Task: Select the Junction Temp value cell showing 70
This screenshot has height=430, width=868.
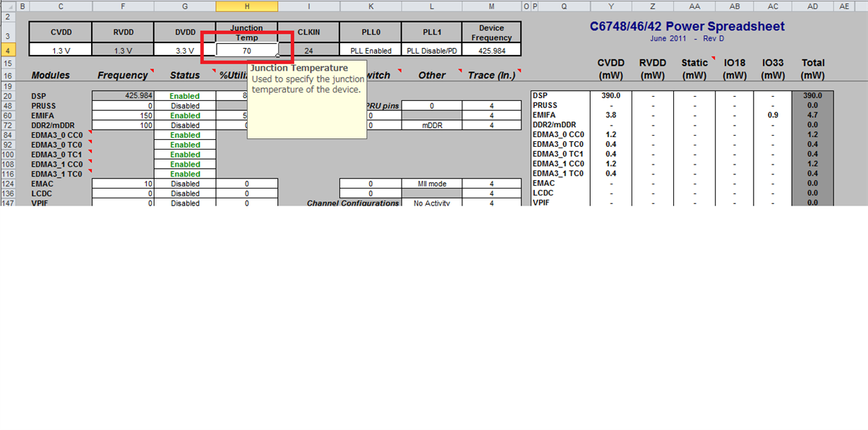Action: click(247, 50)
